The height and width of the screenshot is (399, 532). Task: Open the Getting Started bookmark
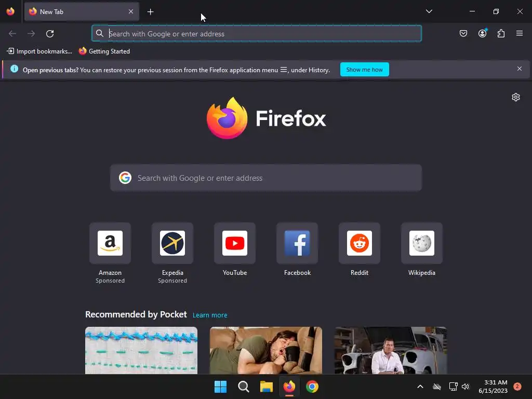pos(104,51)
